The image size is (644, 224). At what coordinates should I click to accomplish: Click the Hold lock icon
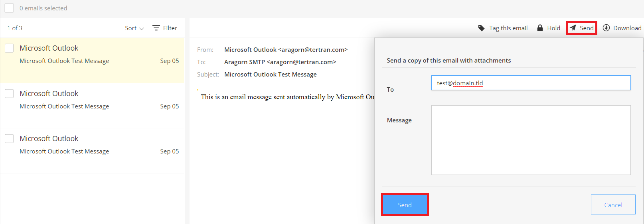click(x=540, y=28)
